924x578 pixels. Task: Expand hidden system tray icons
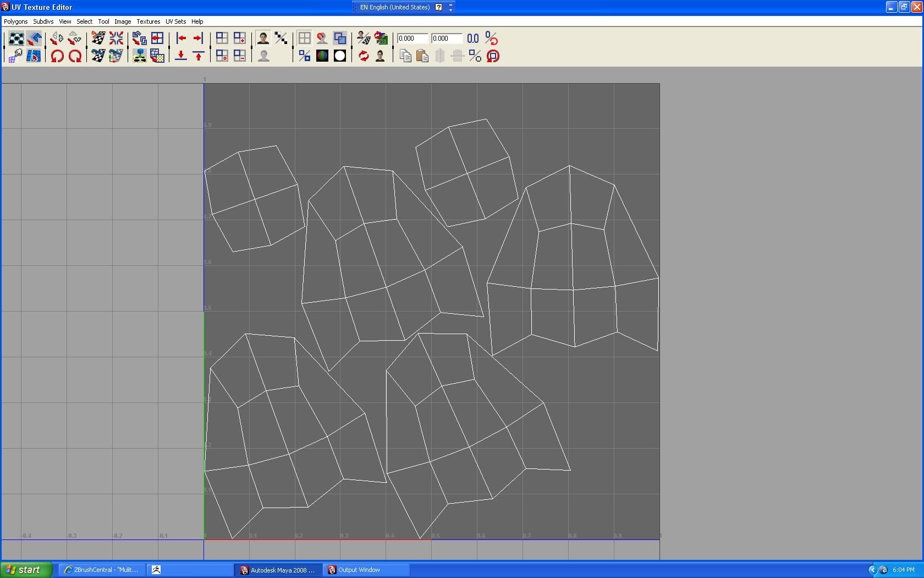874,570
